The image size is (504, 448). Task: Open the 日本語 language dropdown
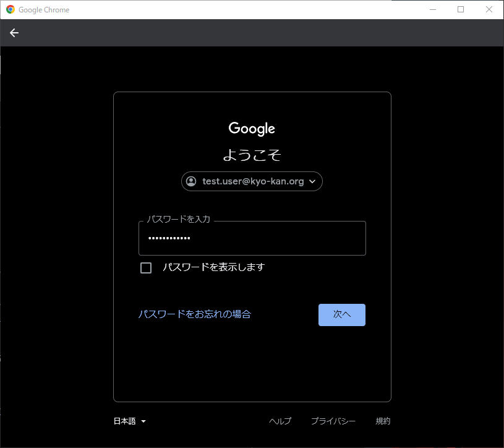point(130,421)
